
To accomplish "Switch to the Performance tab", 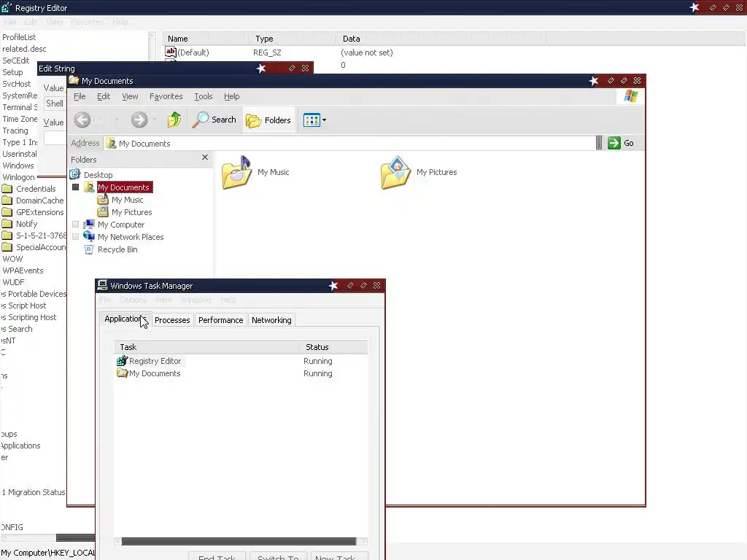I will click(x=220, y=320).
